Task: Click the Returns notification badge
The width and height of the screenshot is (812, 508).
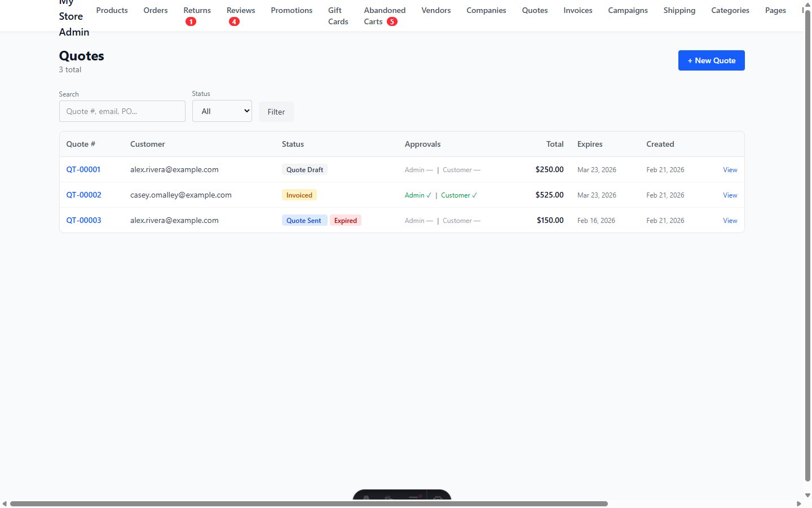Action: pos(191,21)
